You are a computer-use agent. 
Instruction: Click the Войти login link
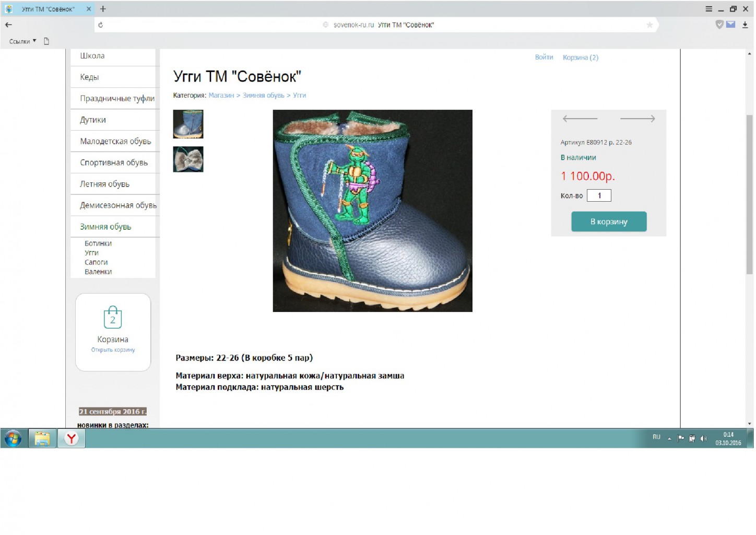click(x=544, y=57)
